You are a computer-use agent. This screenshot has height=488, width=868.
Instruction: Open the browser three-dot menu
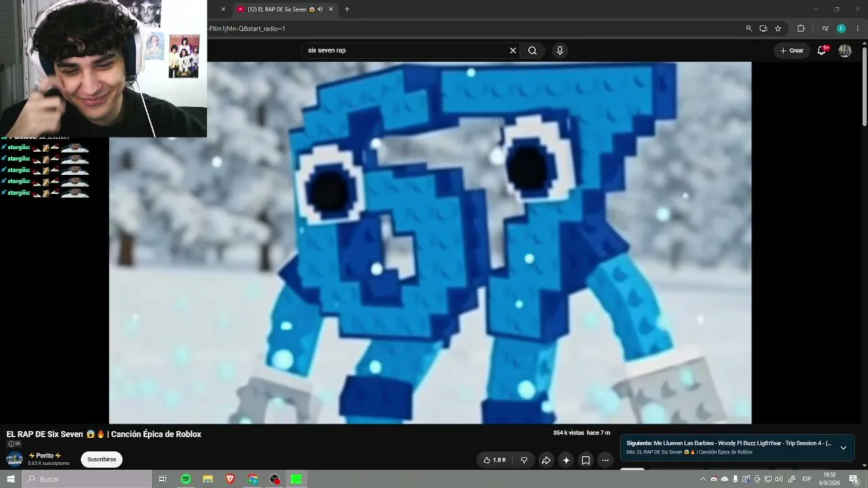click(x=857, y=28)
